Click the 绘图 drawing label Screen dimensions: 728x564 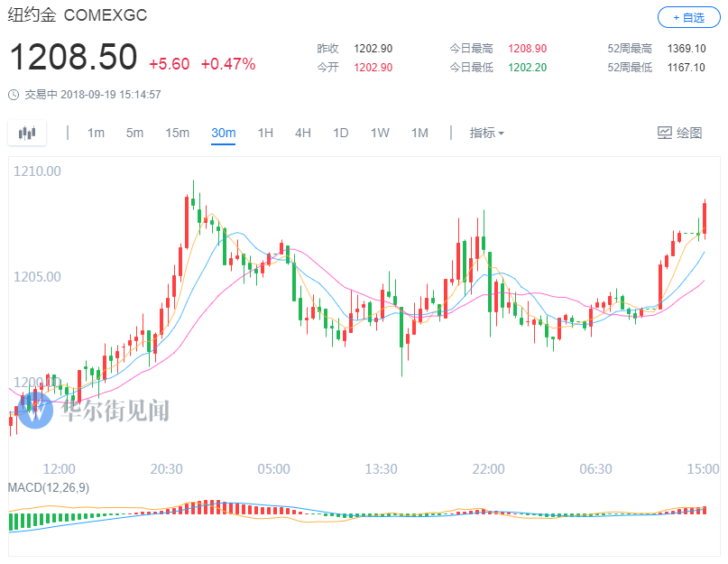pos(689,133)
